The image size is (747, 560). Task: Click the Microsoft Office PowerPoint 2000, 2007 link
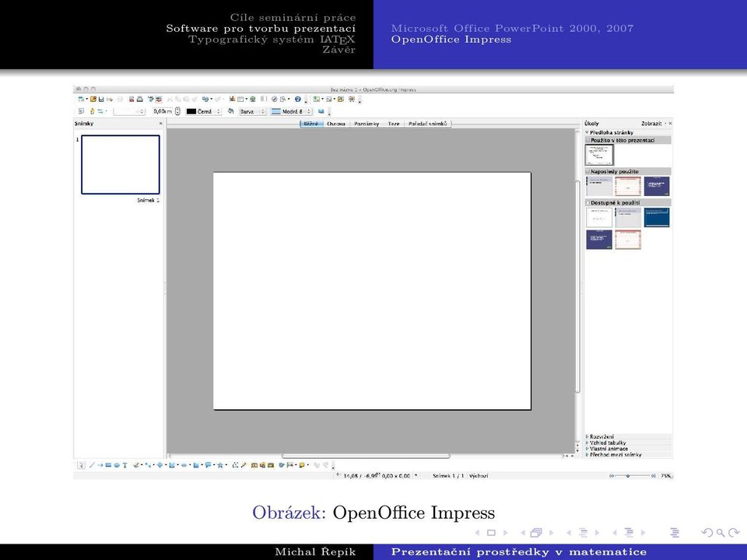click(x=513, y=28)
